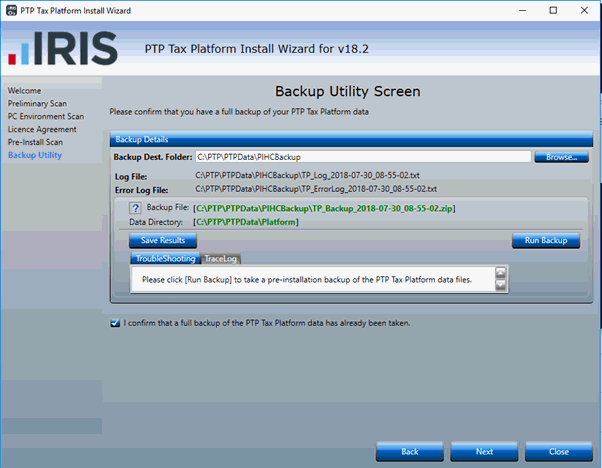Go back with the Back button
Image resolution: width=602 pixels, height=468 pixels.
(x=410, y=451)
